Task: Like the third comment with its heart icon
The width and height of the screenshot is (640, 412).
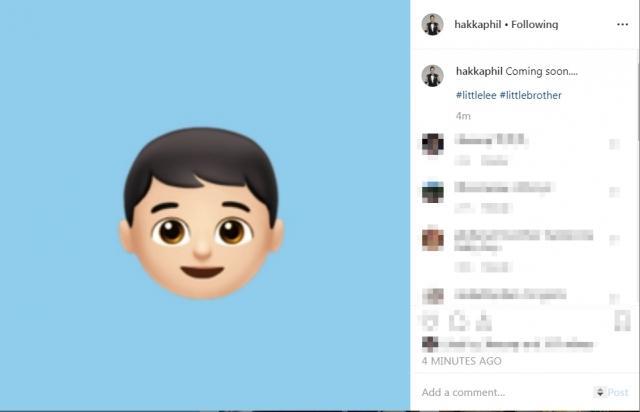Action: point(614,240)
